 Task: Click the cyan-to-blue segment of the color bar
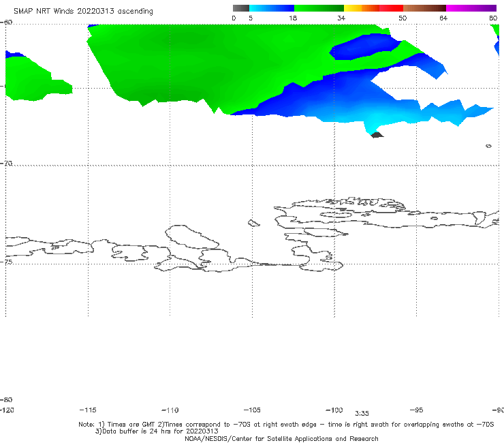point(272,8)
